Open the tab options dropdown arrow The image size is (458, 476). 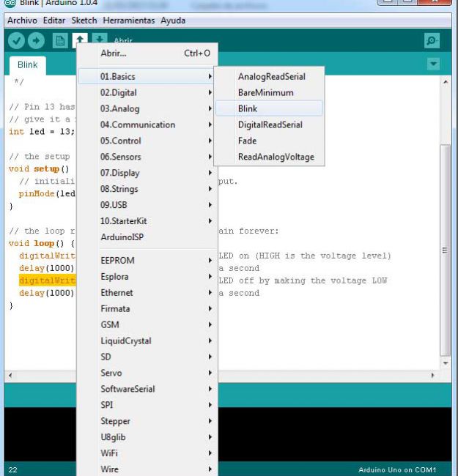(433, 64)
